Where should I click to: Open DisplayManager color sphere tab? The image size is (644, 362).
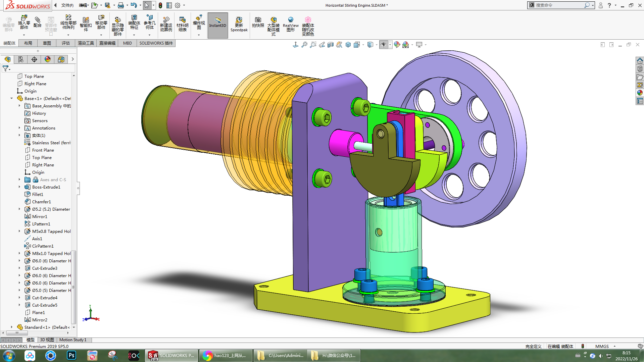pyautogui.click(x=48, y=59)
